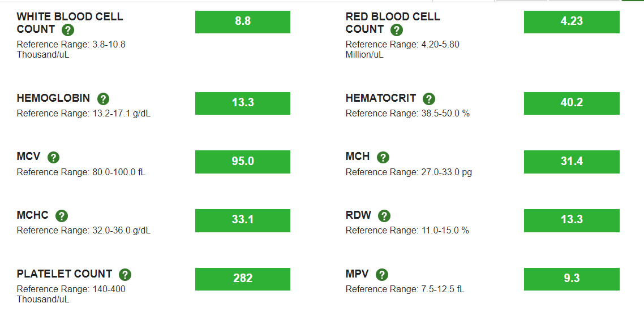Select the RDW 13.3 result bar
Screen dimensions: 644x325
tap(572, 220)
